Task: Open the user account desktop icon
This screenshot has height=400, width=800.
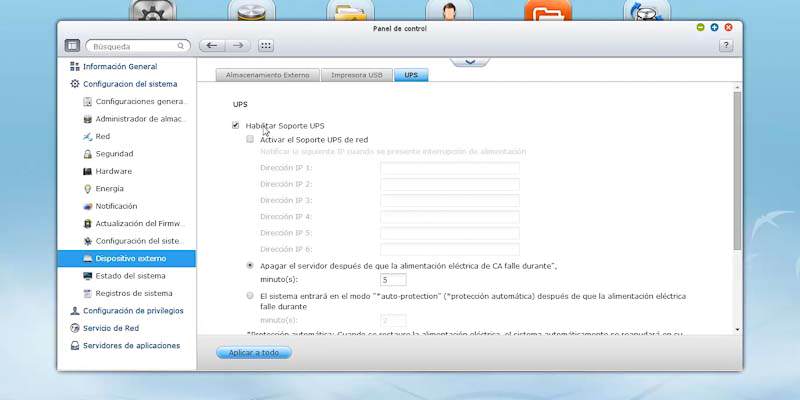Action: (x=449, y=10)
